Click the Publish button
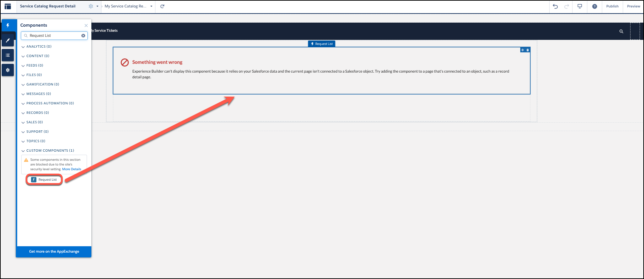The image size is (644, 279). pyautogui.click(x=612, y=6)
